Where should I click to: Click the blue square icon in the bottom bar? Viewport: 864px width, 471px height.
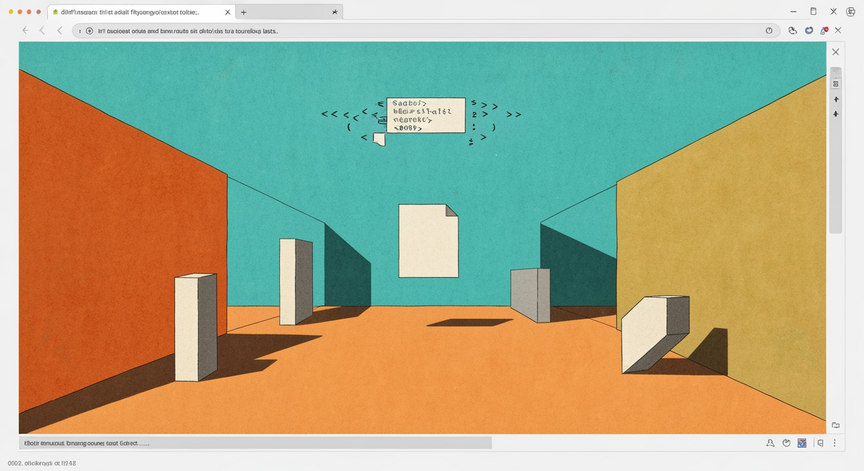pos(802,443)
